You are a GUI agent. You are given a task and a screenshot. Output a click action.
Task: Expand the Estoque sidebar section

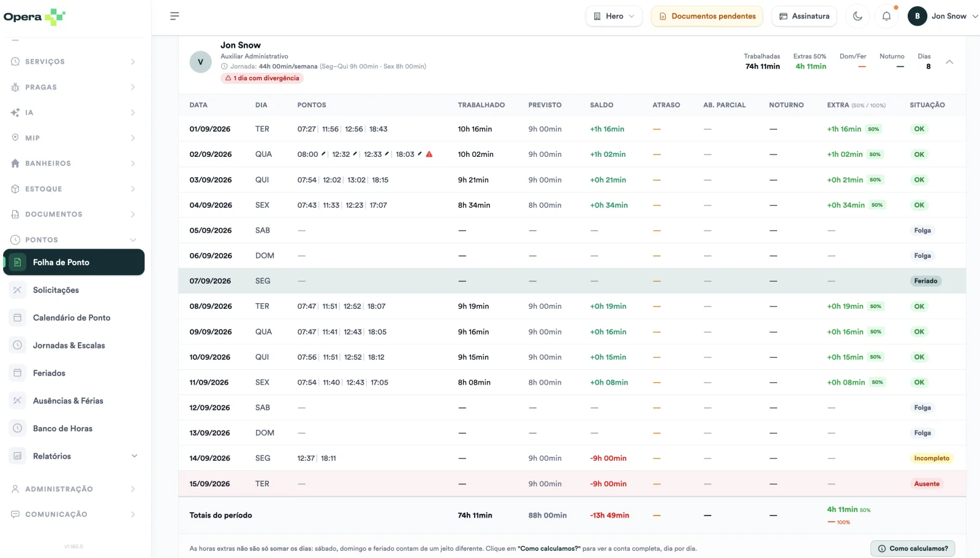tap(73, 189)
